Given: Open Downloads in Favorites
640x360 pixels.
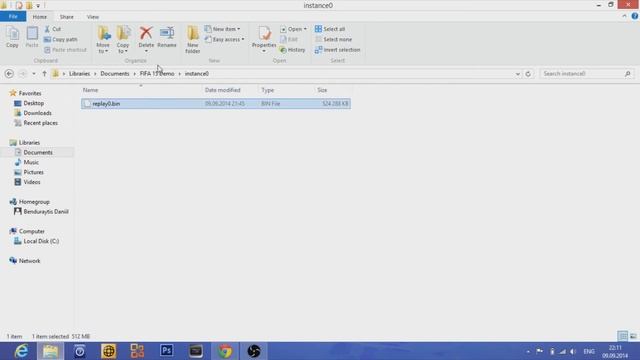Looking at the screenshot, I should click(37, 113).
